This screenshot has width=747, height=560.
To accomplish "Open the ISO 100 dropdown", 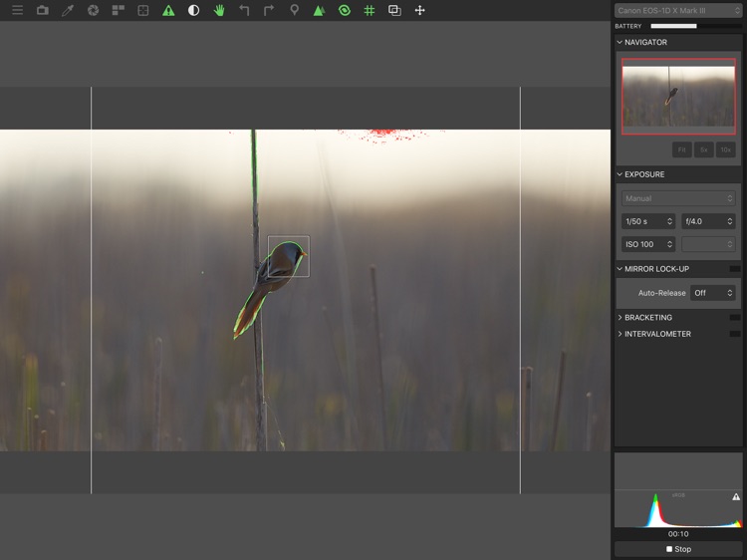I will point(648,244).
